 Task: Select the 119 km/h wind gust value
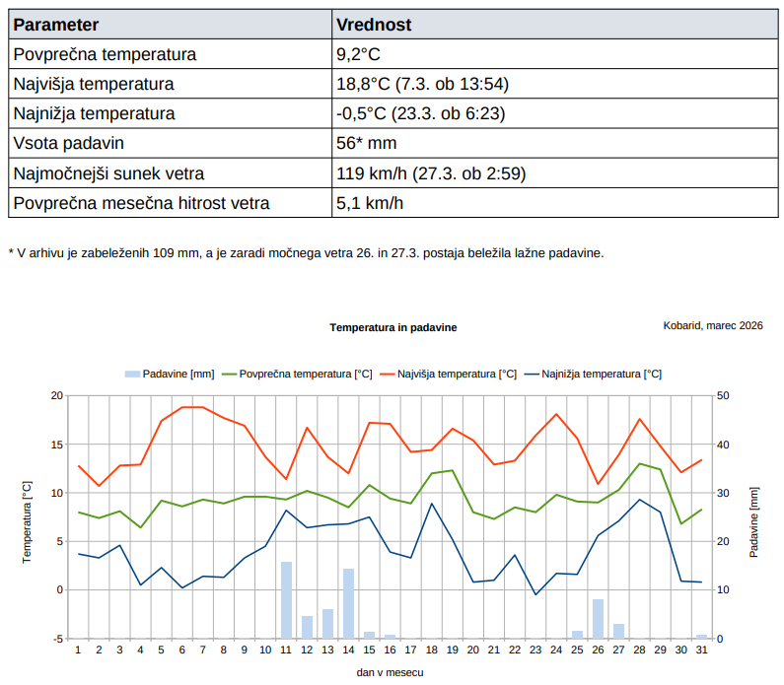tap(431, 174)
